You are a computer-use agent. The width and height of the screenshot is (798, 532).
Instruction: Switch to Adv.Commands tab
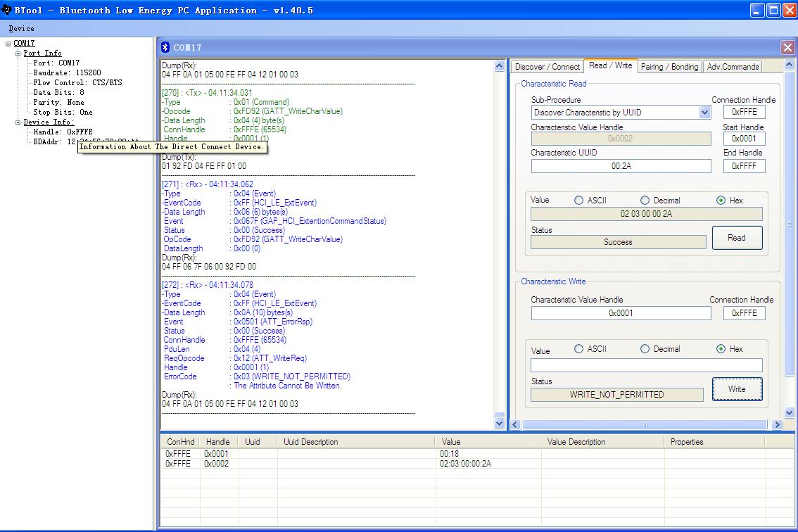tap(733, 67)
